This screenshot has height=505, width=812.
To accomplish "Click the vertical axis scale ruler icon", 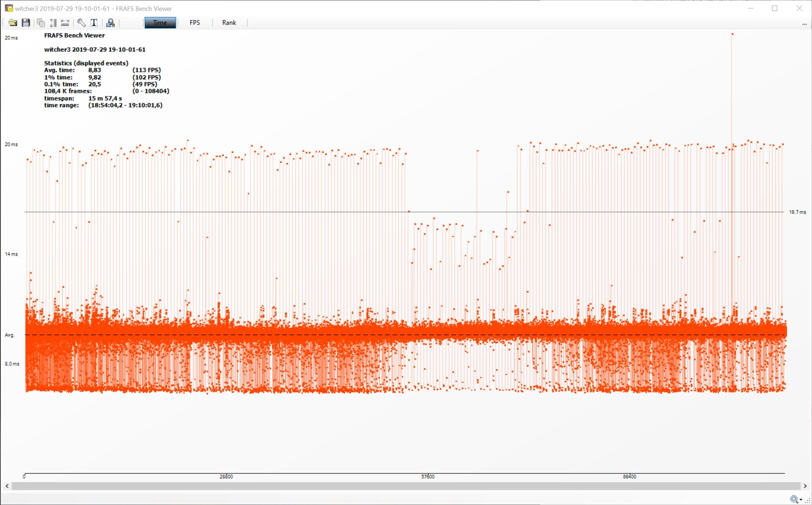I will tap(53, 23).
